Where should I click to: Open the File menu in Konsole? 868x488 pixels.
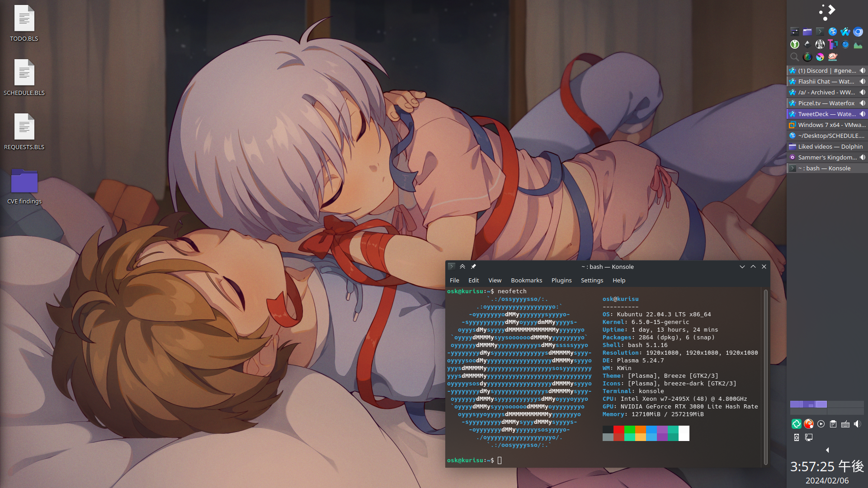[454, 280]
